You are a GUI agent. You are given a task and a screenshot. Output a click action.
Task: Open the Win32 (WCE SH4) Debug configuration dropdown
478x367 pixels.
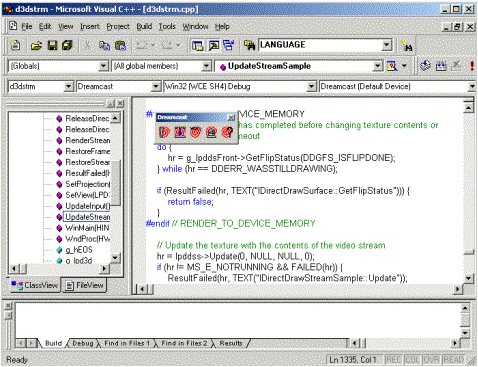click(311, 87)
